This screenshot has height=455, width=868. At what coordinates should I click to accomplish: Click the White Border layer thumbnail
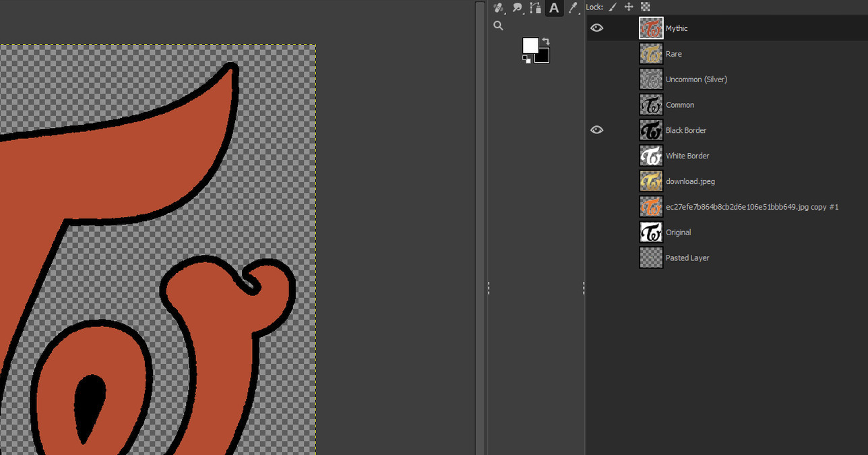(651, 156)
